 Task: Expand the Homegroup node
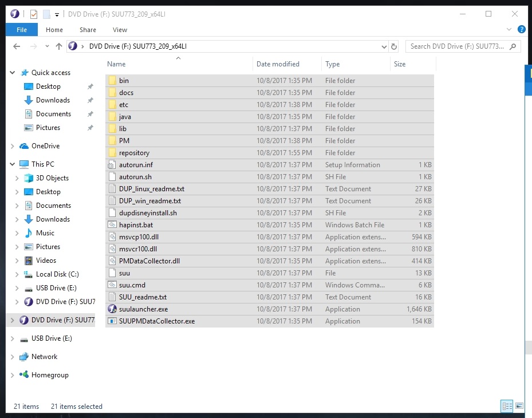coord(13,375)
